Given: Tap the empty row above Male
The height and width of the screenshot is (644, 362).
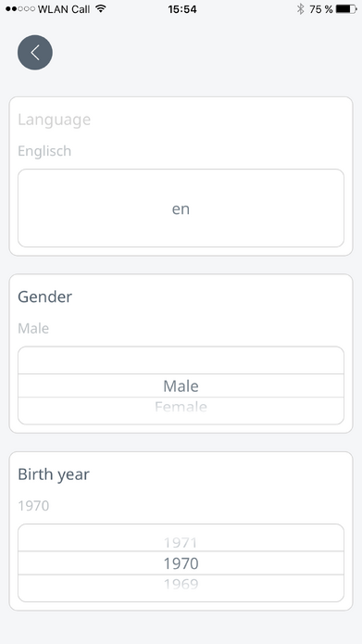Looking at the screenshot, I should coord(181,360).
